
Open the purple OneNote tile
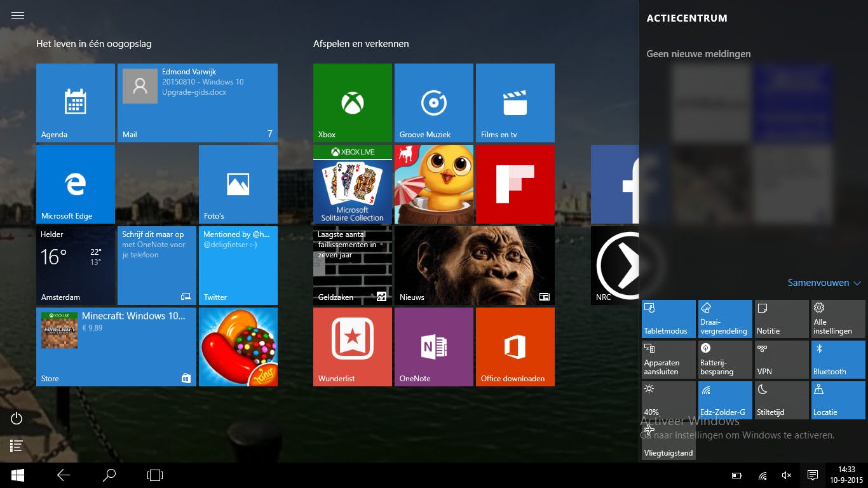coord(434,347)
